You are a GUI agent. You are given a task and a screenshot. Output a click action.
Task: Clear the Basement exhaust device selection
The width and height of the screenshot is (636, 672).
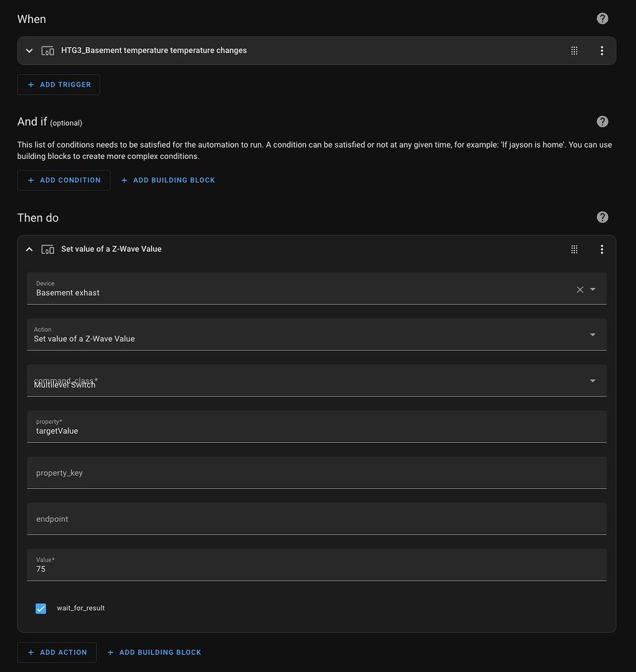pos(580,289)
